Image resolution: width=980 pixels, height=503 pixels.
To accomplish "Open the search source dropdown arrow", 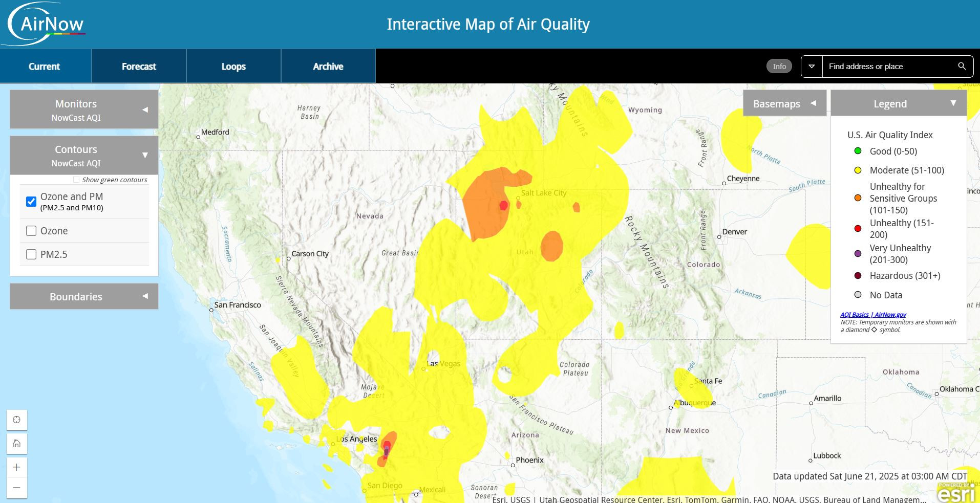I will (x=812, y=67).
